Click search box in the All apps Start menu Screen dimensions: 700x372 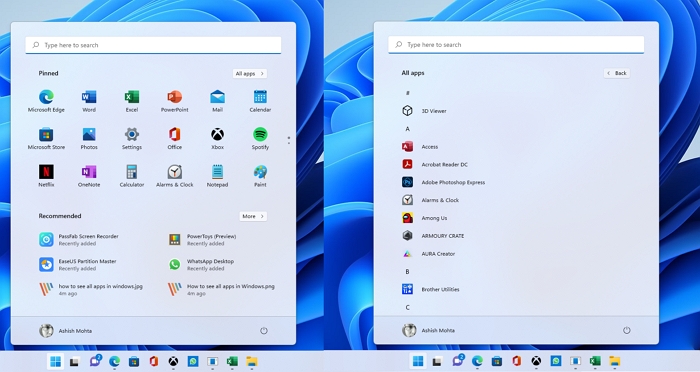[x=516, y=45]
